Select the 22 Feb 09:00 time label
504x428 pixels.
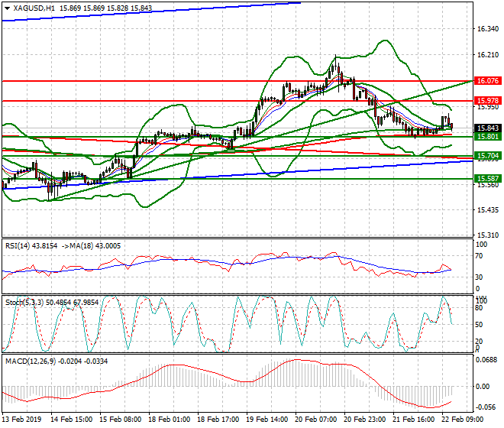(x=462, y=420)
